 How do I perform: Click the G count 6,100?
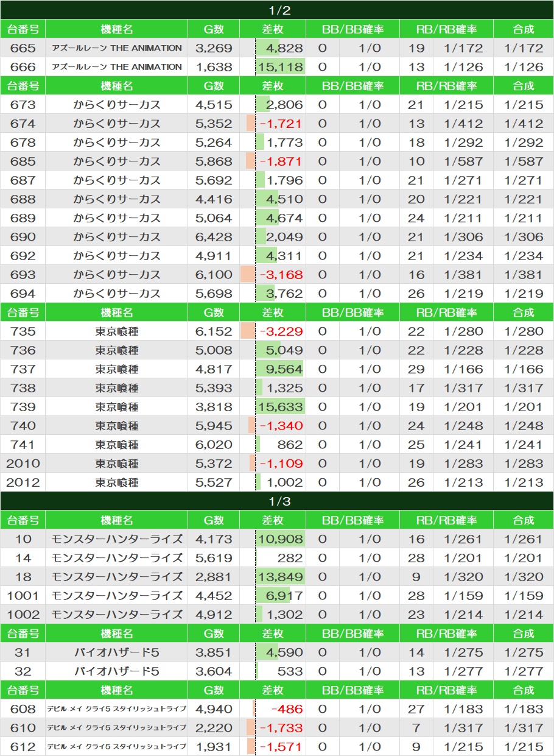coord(214,275)
